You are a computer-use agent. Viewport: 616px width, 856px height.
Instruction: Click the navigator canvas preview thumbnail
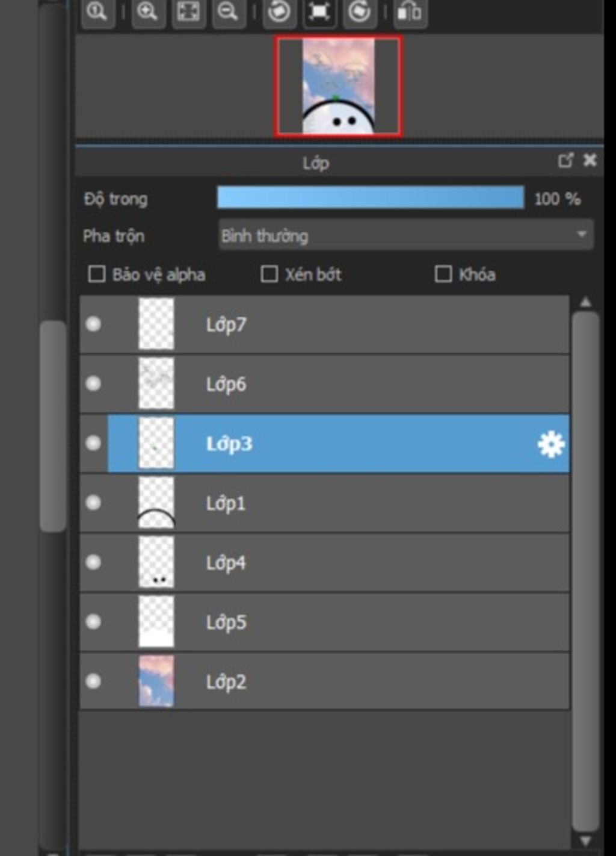[338, 85]
